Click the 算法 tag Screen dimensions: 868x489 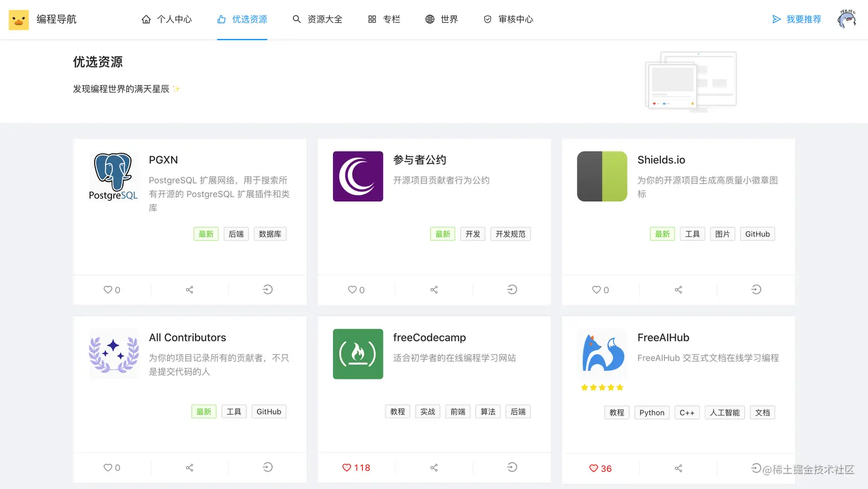pos(488,412)
